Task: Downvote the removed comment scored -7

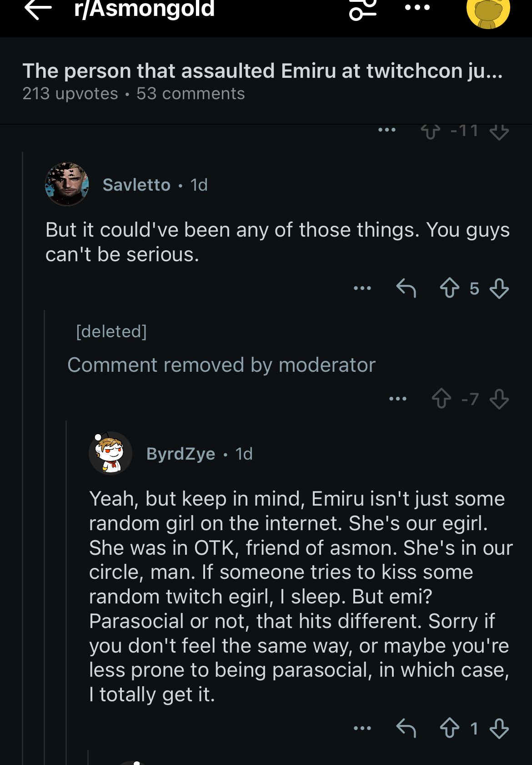Action: [499, 399]
